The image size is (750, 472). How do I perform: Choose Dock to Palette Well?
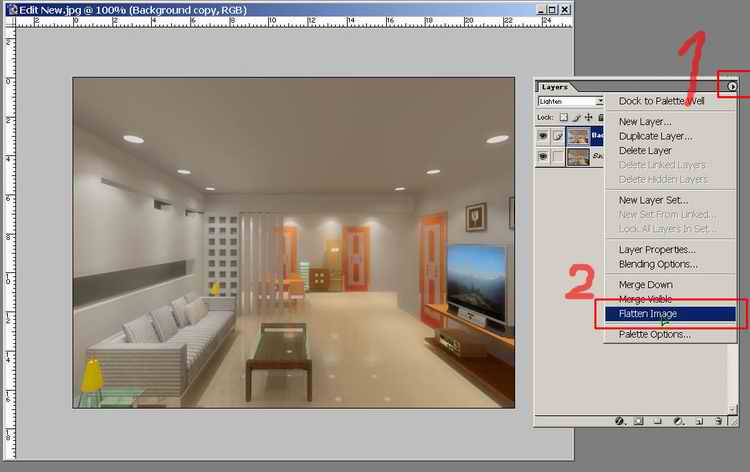tap(662, 101)
